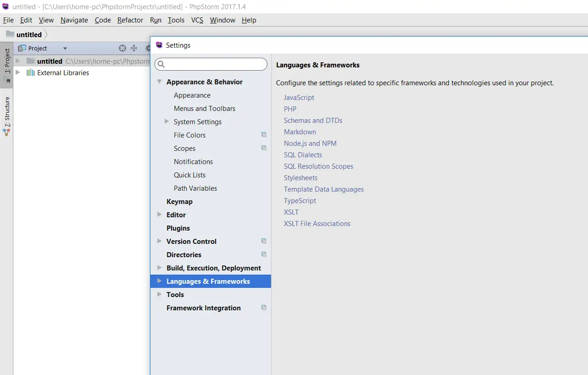Image resolution: width=588 pixels, height=375 pixels.
Task: Click the untitled folder breadcrumb icon
Action: [x=10, y=34]
